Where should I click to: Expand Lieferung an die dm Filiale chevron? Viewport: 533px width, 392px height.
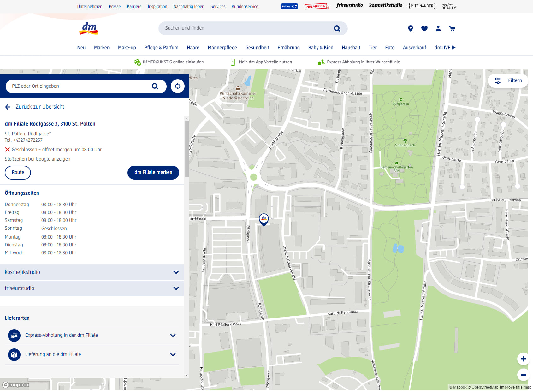(173, 355)
